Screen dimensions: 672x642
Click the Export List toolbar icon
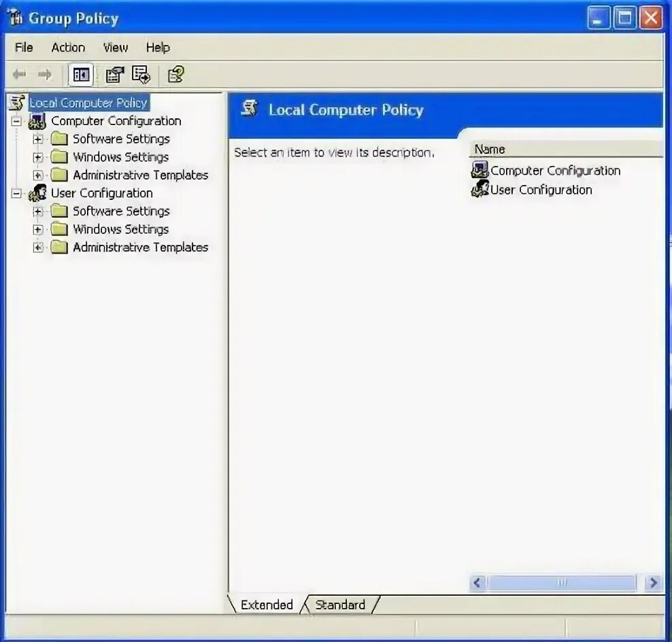click(x=141, y=75)
